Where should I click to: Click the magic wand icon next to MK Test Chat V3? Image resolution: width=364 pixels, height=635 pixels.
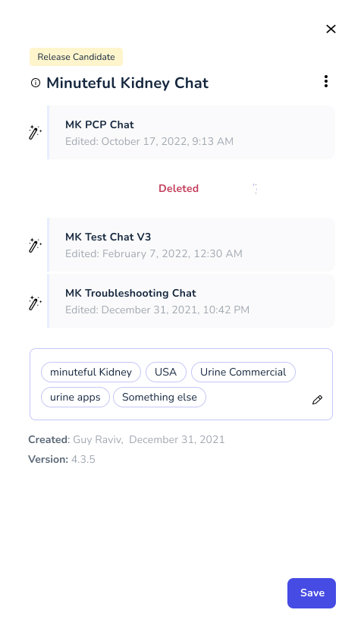coord(35,245)
